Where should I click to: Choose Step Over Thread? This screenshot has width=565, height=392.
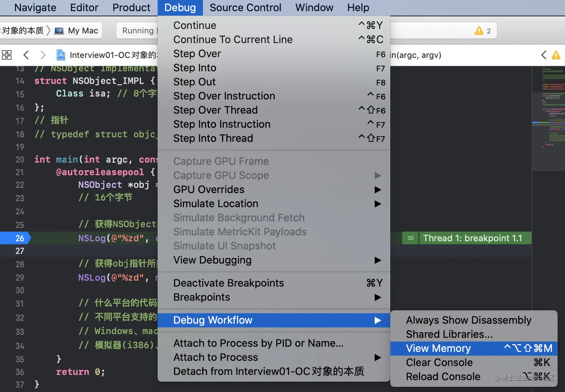[274, 110]
